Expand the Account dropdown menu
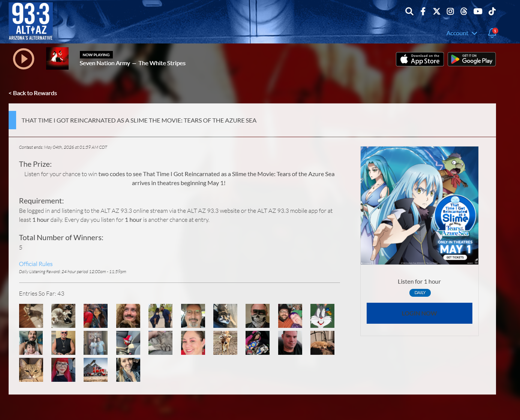 (x=462, y=33)
